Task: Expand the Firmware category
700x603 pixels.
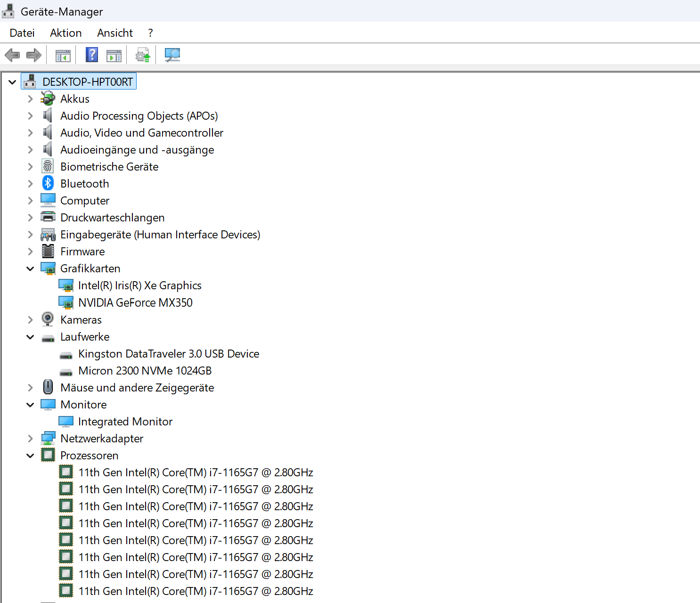Action: click(x=30, y=252)
